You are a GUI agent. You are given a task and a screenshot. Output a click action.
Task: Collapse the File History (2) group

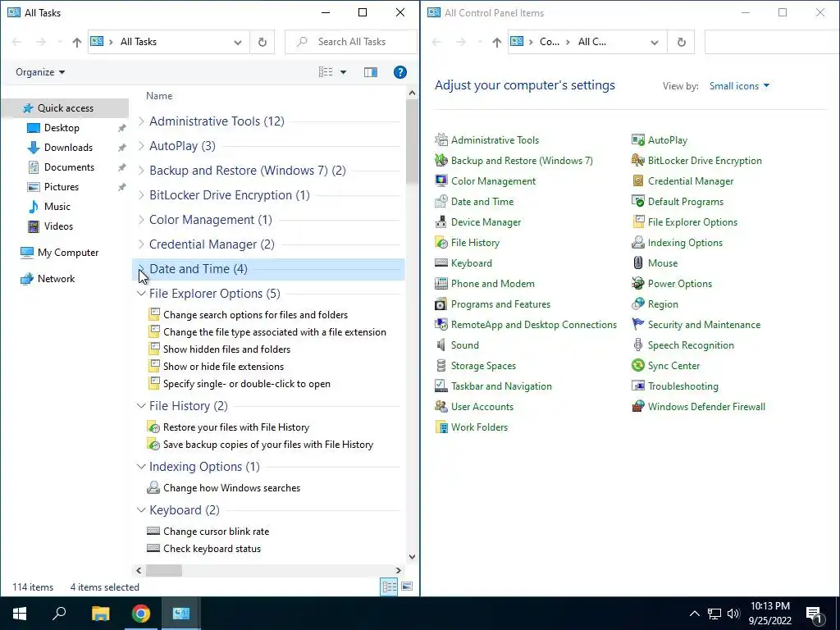tap(141, 406)
